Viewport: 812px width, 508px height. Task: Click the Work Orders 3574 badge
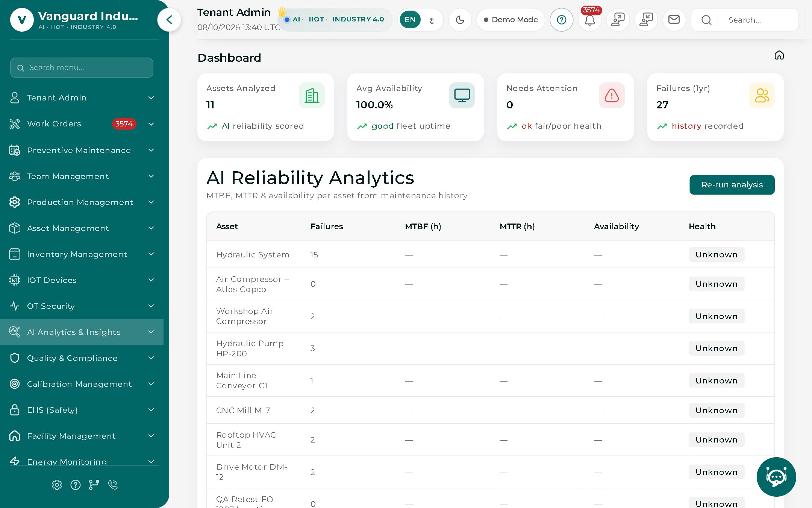[124, 124]
